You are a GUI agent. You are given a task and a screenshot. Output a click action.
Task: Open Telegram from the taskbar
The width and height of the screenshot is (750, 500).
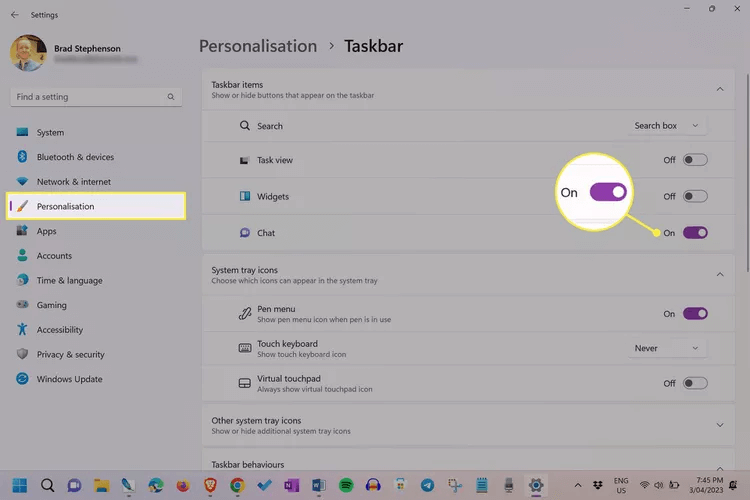click(x=427, y=486)
